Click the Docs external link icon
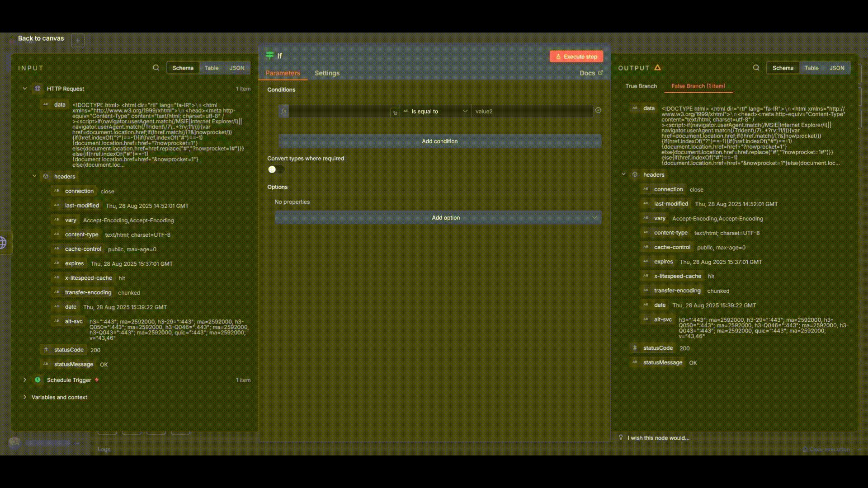868x488 pixels. (600, 73)
